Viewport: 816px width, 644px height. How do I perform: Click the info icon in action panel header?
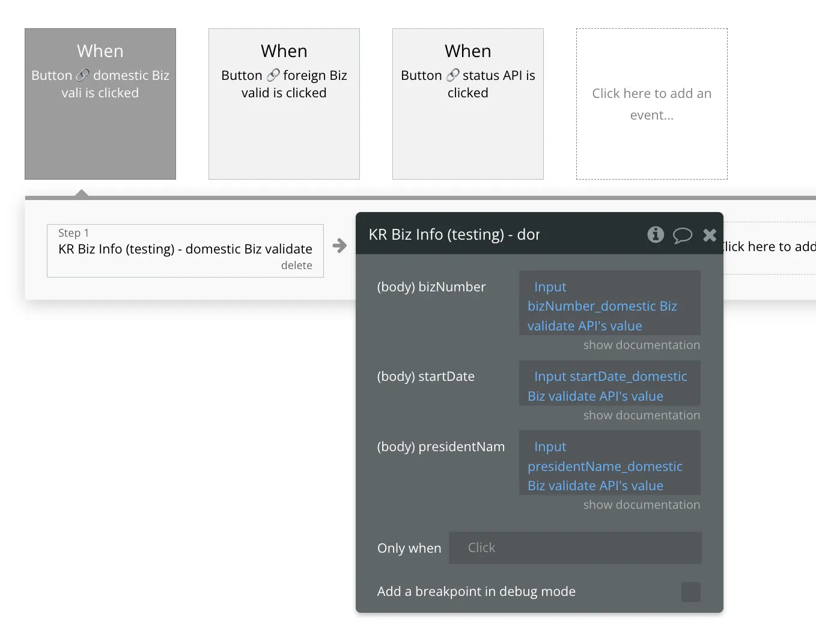pos(656,234)
